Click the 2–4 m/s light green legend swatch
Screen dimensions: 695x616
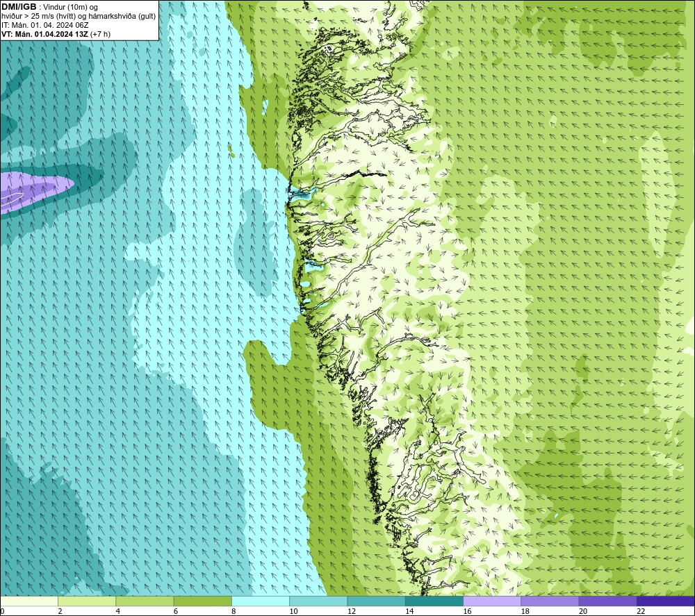coord(87,601)
